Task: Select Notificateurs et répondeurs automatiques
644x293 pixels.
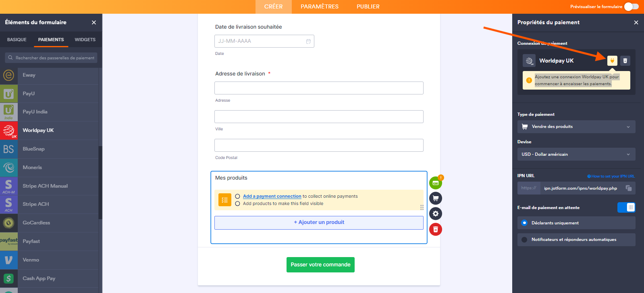Action: pos(524,239)
